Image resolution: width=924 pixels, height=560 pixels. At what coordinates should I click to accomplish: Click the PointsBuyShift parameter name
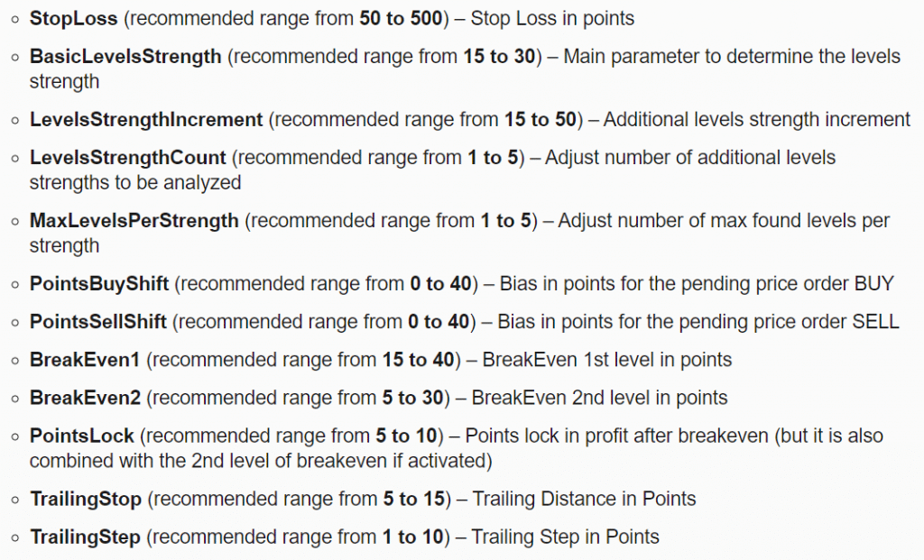point(99,284)
